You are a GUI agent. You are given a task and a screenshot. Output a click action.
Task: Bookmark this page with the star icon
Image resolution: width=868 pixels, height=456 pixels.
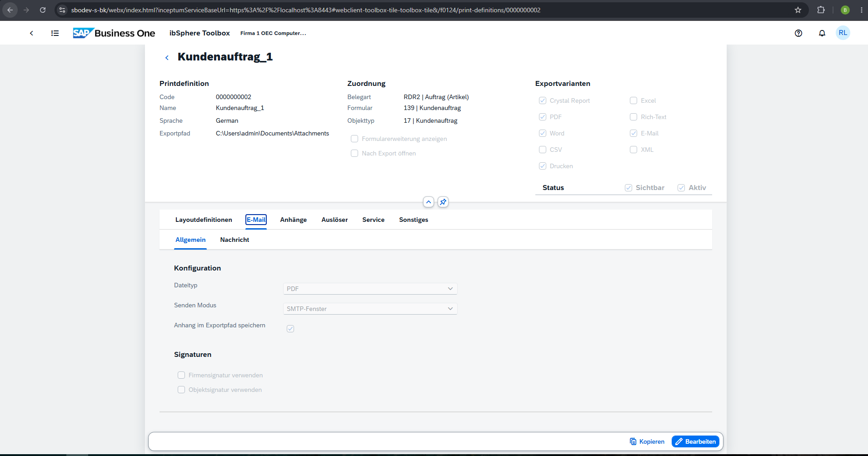pyautogui.click(x=798, y=10)
